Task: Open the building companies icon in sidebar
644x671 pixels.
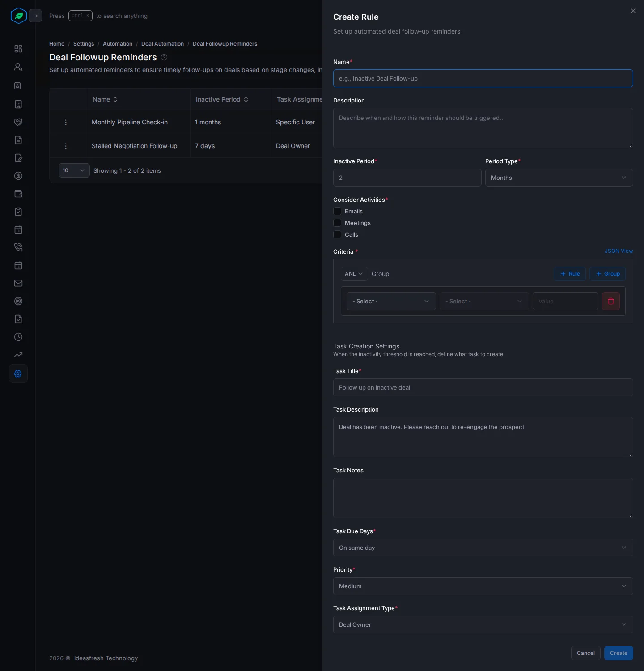Action: pos(18,104)
